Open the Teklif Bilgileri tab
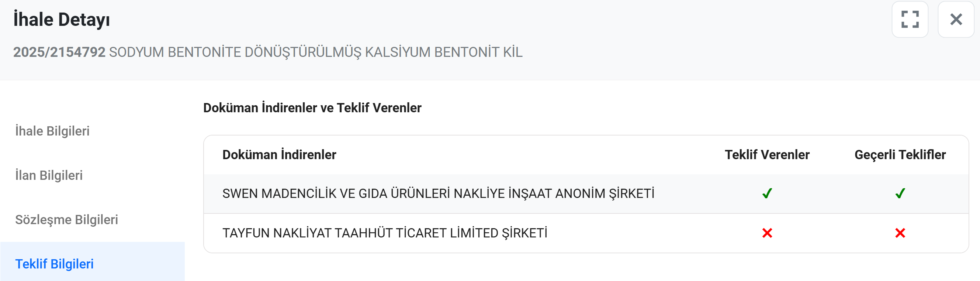The width and height of the screenshot is (980, 281). pyautogui.click(x=54, y=264)
